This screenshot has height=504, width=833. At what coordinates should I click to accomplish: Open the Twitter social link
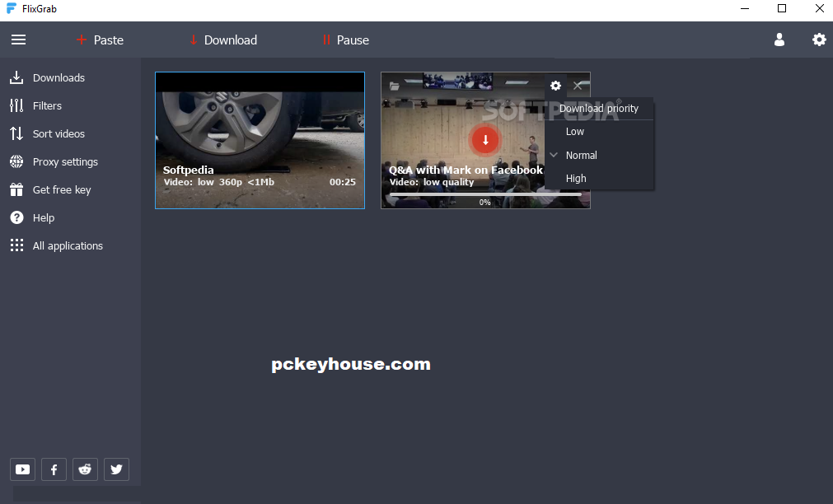tap(116, 469)
